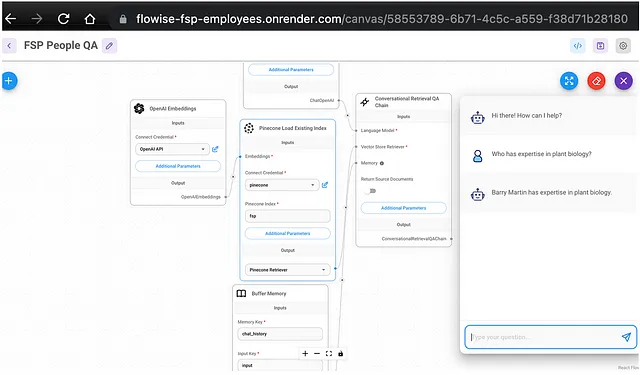Edit the FSP People QA chatflow name
Image resolution: width=640 pixels, height=375 pixels.
click(109, 46)
